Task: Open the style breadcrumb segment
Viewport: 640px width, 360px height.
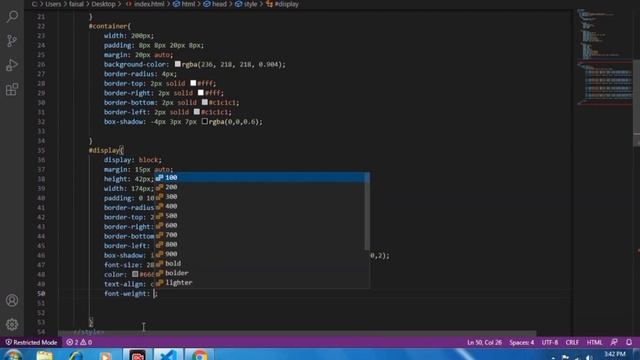Action: tap(246, 4)
